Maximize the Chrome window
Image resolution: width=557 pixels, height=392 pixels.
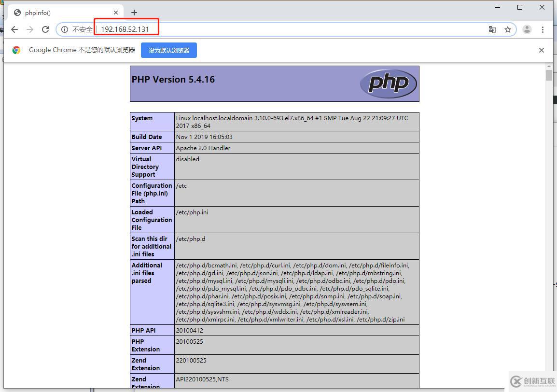[520, 7]
